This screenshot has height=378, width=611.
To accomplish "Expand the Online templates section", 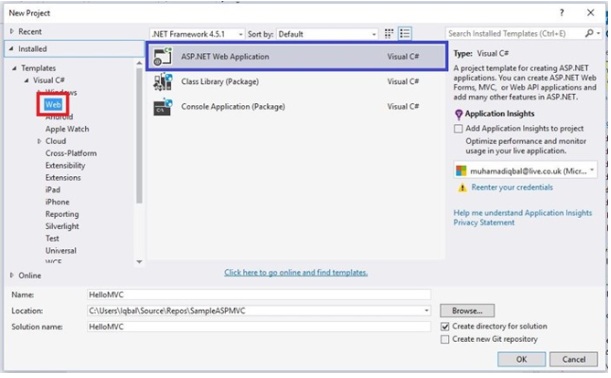I will [x=12, y=276].
